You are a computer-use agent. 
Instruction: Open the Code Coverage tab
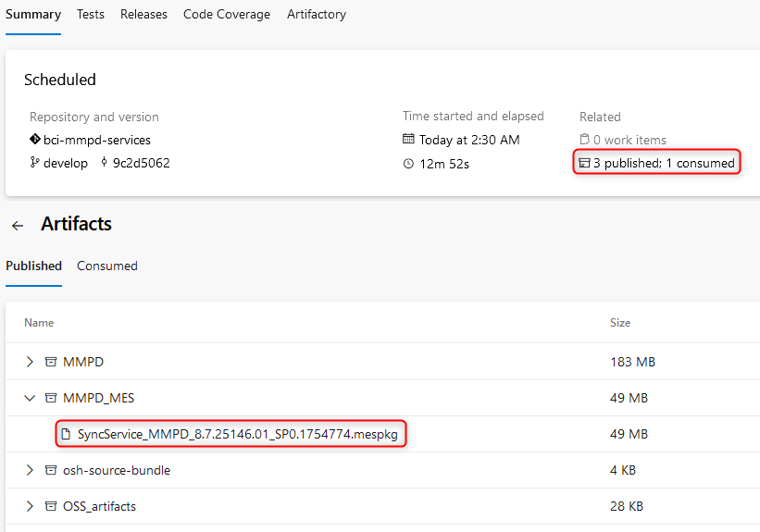pos(227,15)
